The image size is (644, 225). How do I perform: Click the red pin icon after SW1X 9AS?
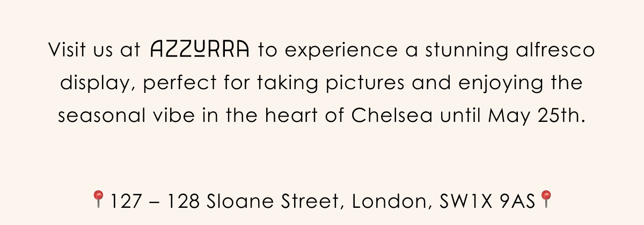[x=546, y=199]
